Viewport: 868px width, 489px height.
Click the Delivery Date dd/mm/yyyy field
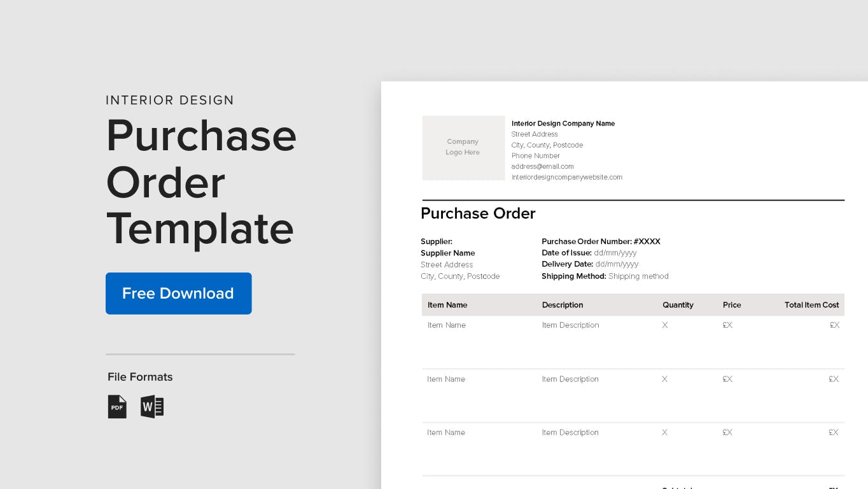coord(590,264)
